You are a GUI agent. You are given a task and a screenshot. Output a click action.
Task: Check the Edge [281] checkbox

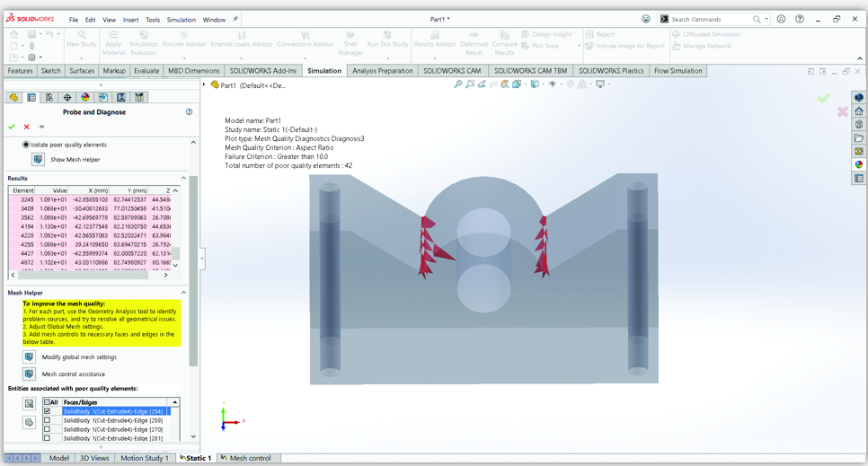point(47,438)
